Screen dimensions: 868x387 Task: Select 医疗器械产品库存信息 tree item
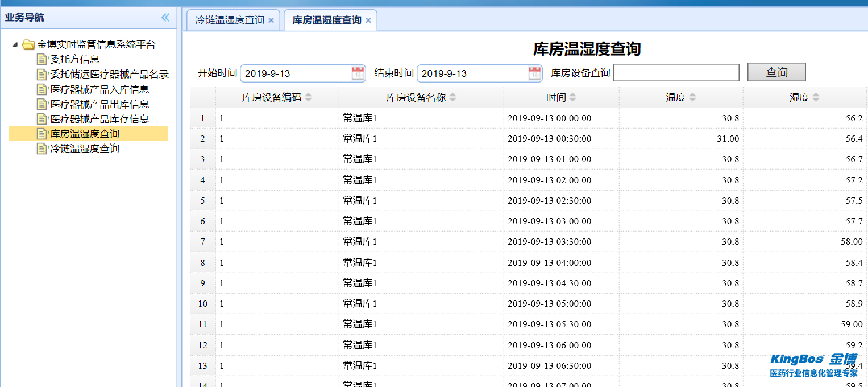[x=99, y=118]
